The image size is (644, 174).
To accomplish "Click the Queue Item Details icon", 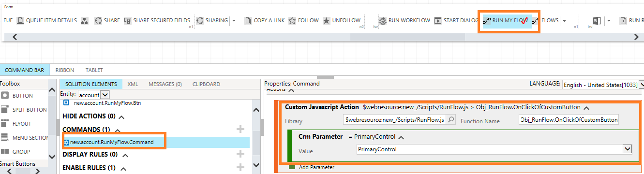I will (20, 21).
